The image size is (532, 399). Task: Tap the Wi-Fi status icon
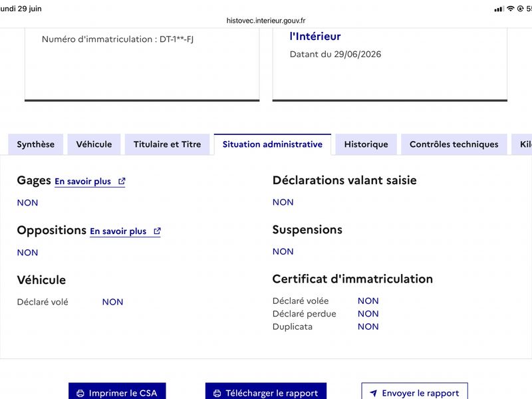pos(511,9)
